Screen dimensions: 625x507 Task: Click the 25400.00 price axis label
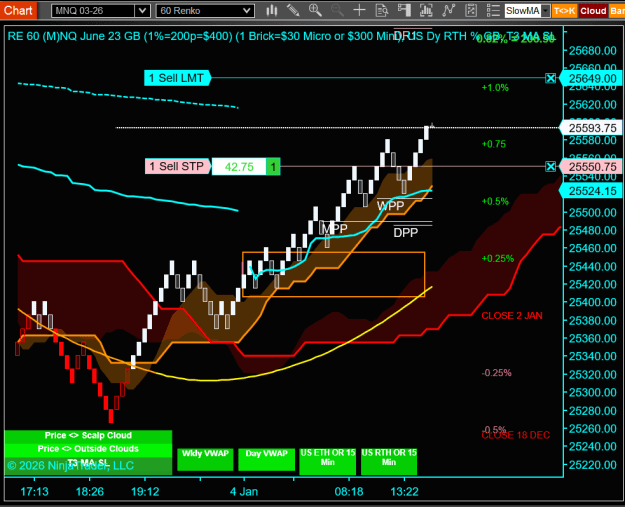[x=593, y=302]
